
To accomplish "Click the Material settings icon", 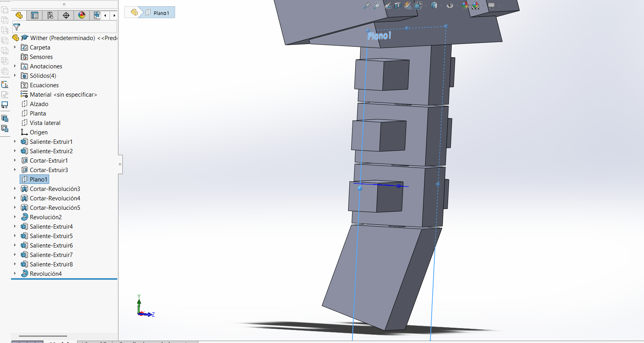I will click(x=24, y=94).
